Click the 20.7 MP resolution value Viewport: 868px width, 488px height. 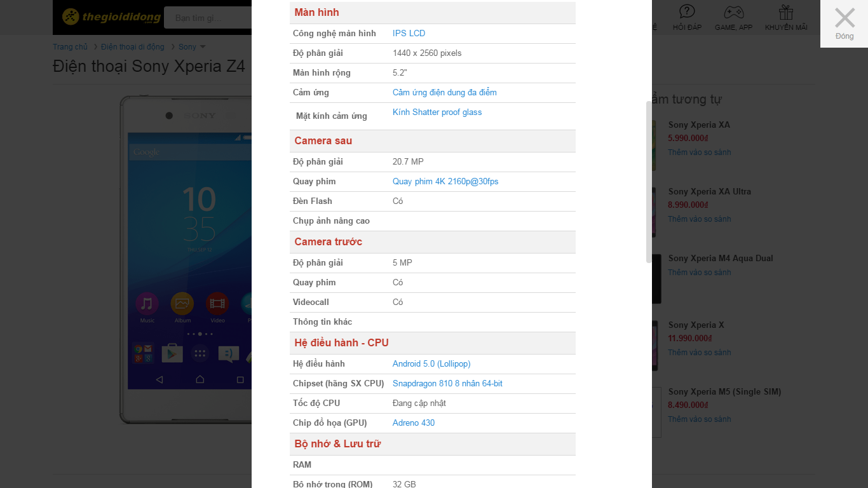[x=408, y=162]
